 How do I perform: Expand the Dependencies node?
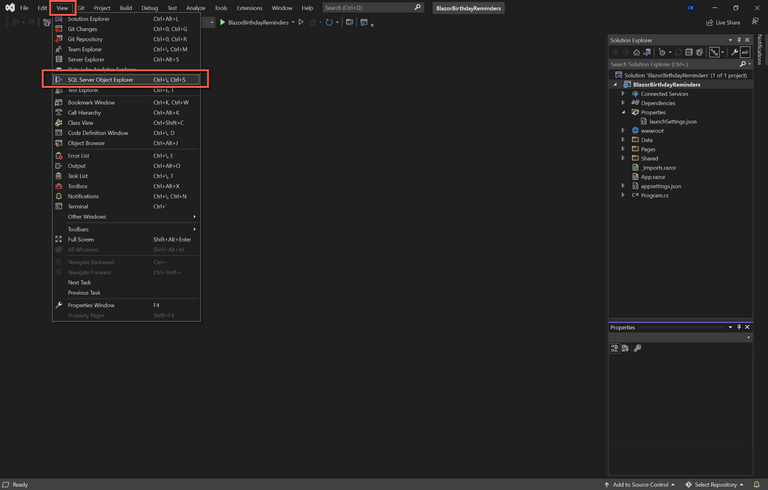point(623,103)
